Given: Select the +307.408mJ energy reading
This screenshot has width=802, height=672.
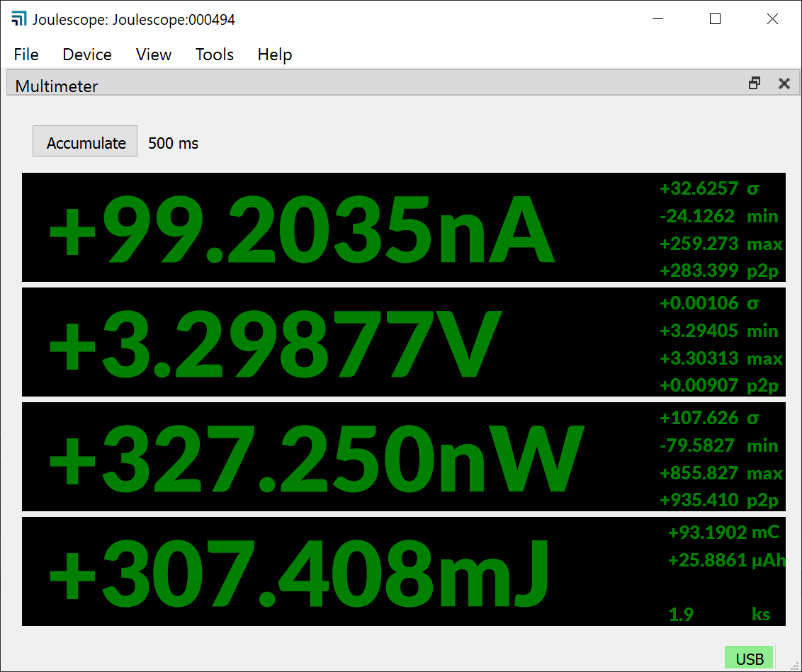Looking at the screenshot, I should 299,572.
